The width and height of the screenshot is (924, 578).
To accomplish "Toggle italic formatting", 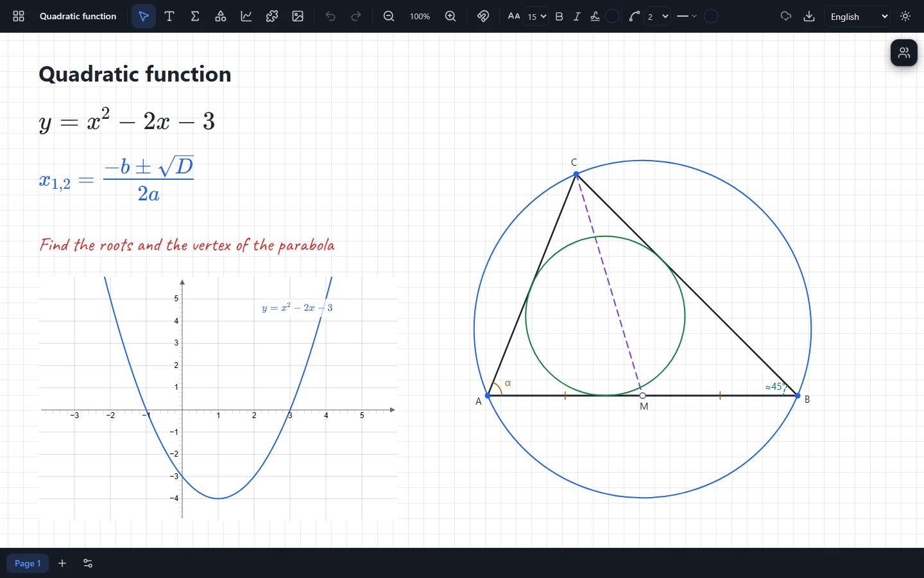I will point(577,16).
